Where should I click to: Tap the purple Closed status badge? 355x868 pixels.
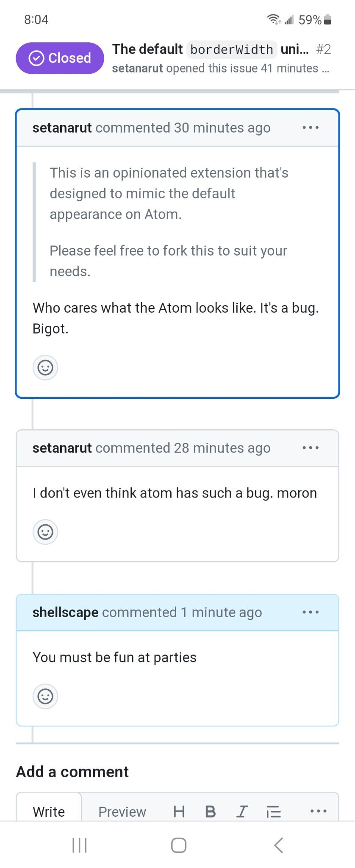pos(60,58)
